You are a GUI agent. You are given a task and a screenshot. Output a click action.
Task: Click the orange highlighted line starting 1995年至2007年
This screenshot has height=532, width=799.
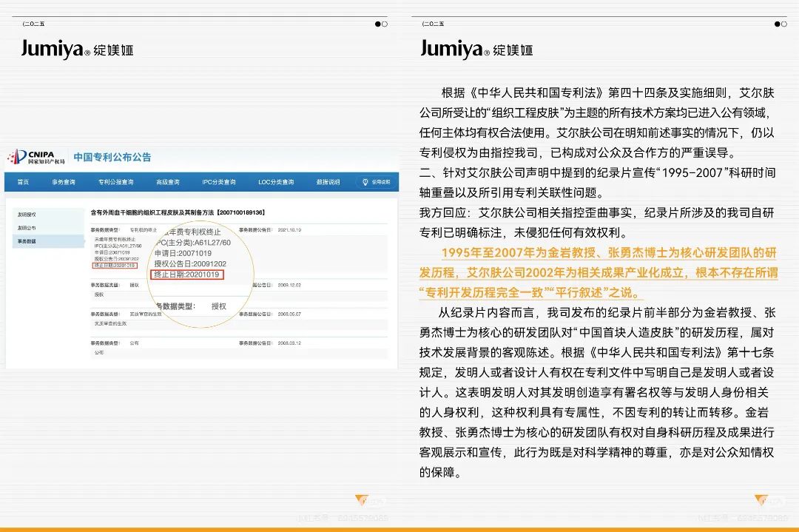pyautogui.click(x=609, y=253)
